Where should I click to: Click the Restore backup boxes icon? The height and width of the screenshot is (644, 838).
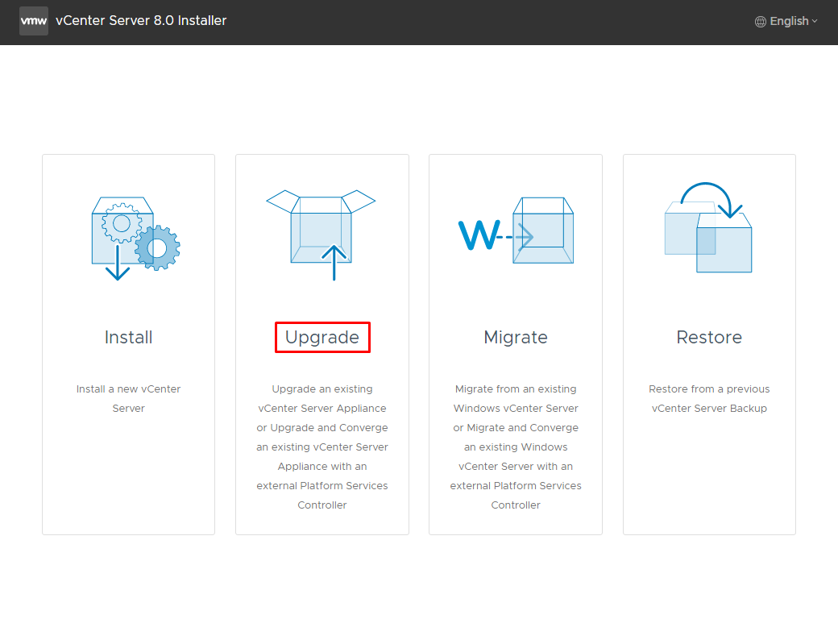click(x=708, y=227)
